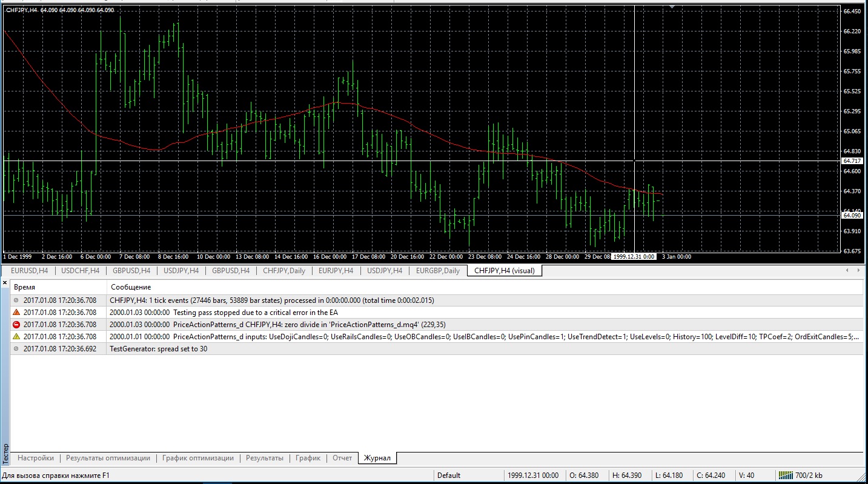Click status bar close price C: 64.240
This screenshot has height=484, width=868.
[711, 476]
